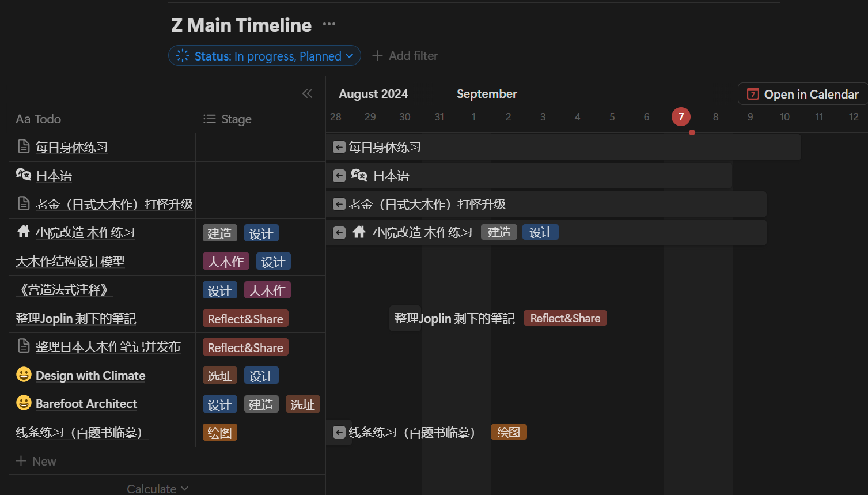Click the Reflect&Share tag on the timeline
This screenshot has height=495, width=868.
tap(564, 318)
